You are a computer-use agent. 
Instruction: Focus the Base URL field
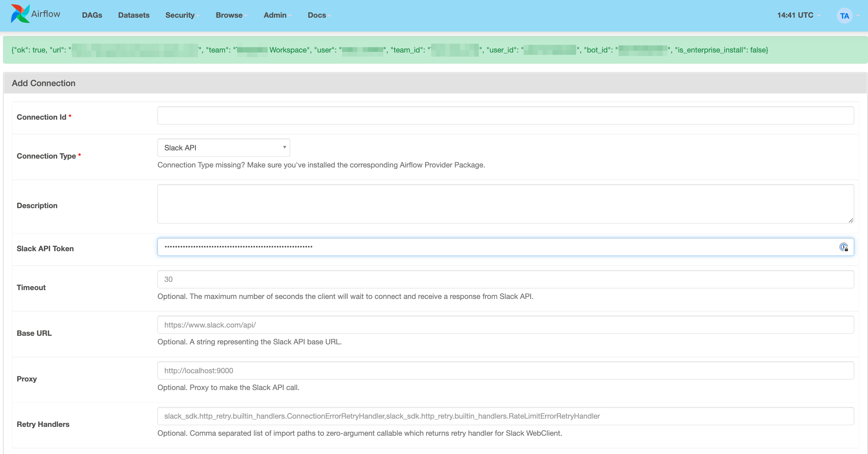pyautogui.click(x=505, y=325)
